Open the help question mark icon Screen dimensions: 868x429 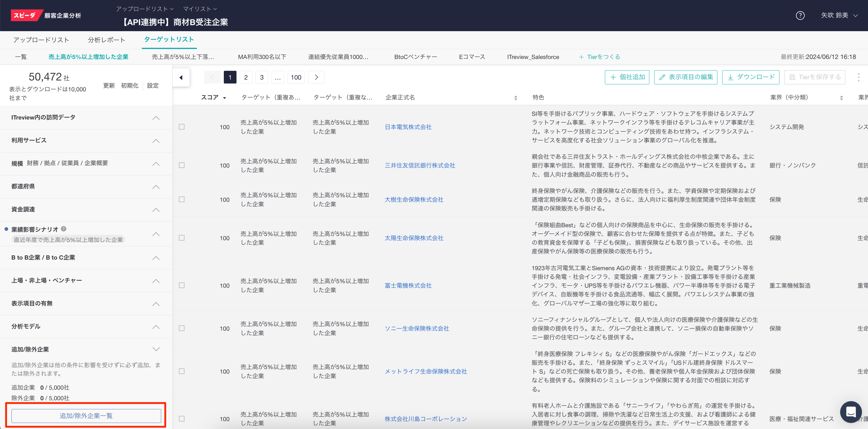(800, 15)
